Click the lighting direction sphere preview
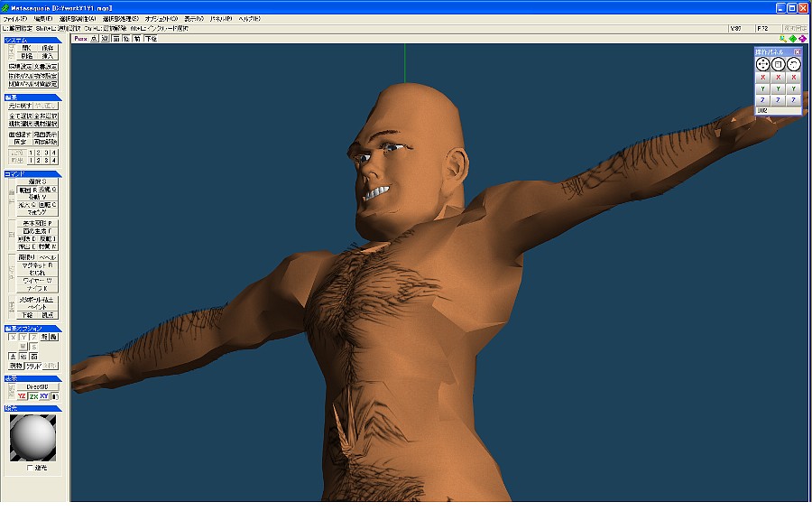Image resolution: width=812 pixels, height=511 pixels. (x=34, y=438)
